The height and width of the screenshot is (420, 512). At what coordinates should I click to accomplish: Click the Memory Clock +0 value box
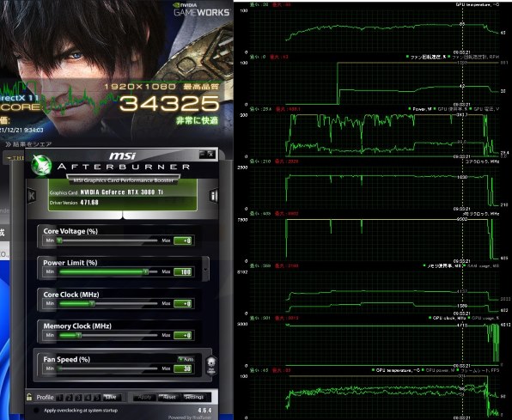pyautogui.click(x=182, y=336)
